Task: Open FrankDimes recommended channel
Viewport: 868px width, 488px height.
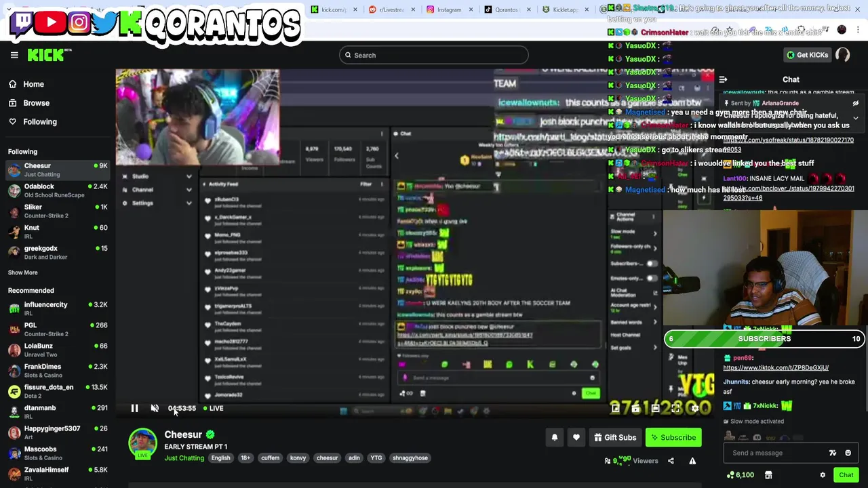Action: click(58, 370)
